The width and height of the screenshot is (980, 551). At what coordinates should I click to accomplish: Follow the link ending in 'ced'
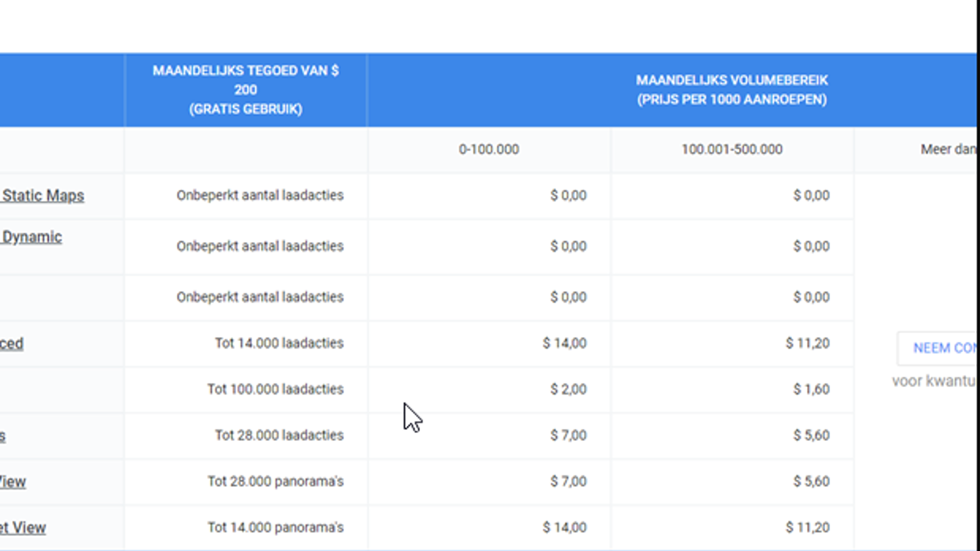(x=12, y=344)
